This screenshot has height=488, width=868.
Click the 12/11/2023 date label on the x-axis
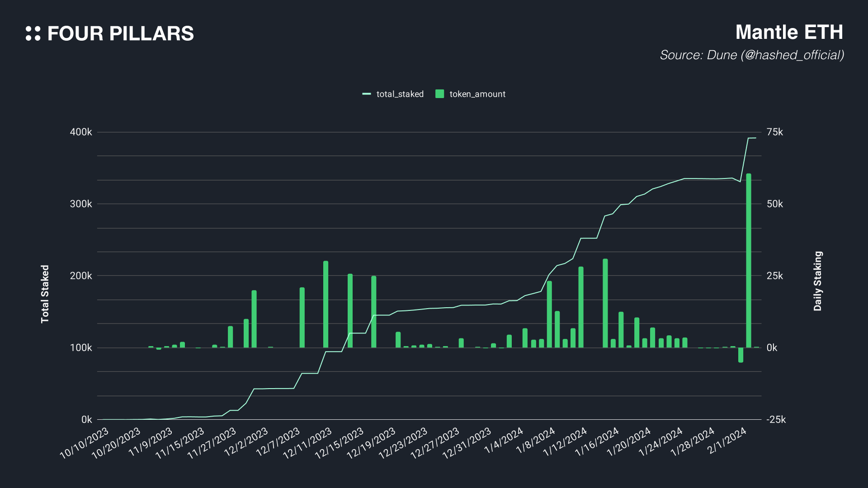tap(308, 443)
